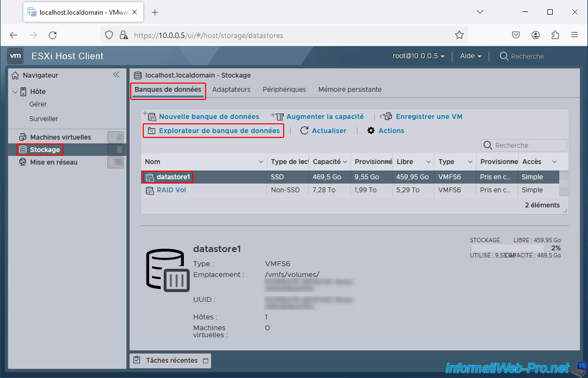
Task: Click the datastore search field (Recherche)
Action: 524,145
